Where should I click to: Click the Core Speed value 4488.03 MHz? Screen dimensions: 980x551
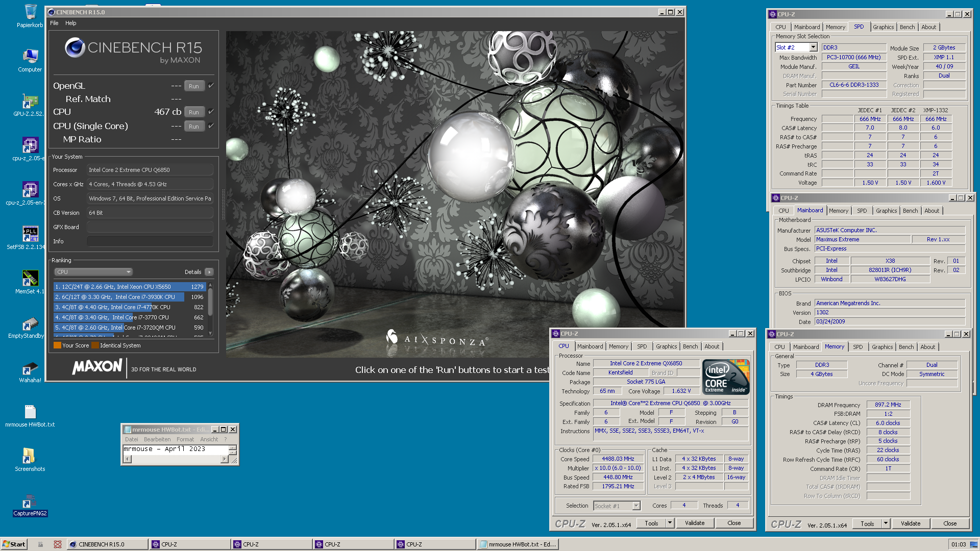pos(618,459)
